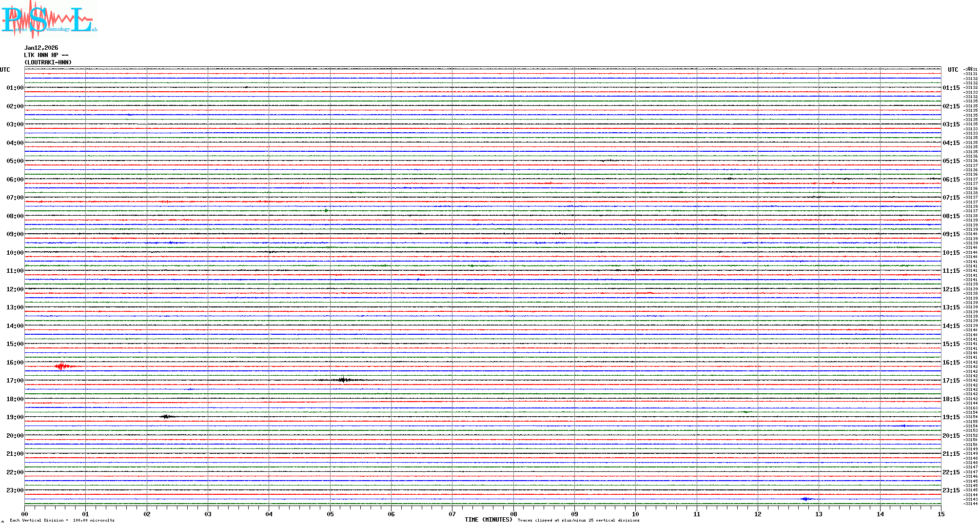Click the 05:15 right time label
Screen dimensions: 980x527
click(x=951, y=161)
